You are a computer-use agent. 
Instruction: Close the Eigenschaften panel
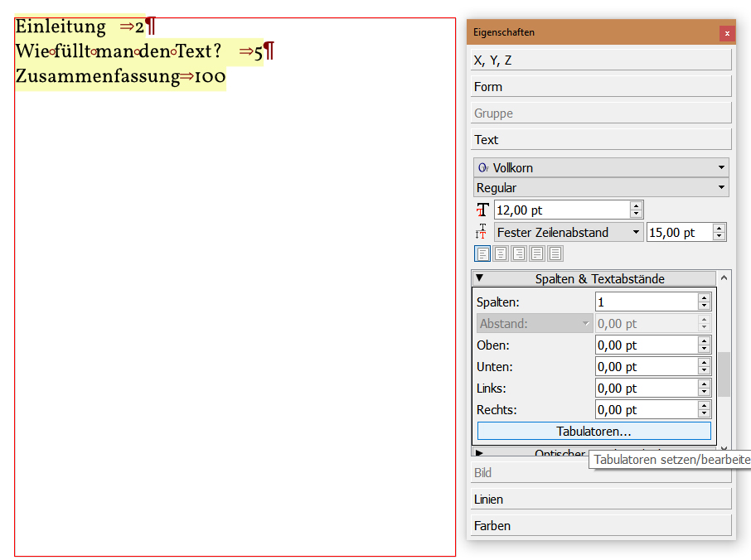click(727, 33)
